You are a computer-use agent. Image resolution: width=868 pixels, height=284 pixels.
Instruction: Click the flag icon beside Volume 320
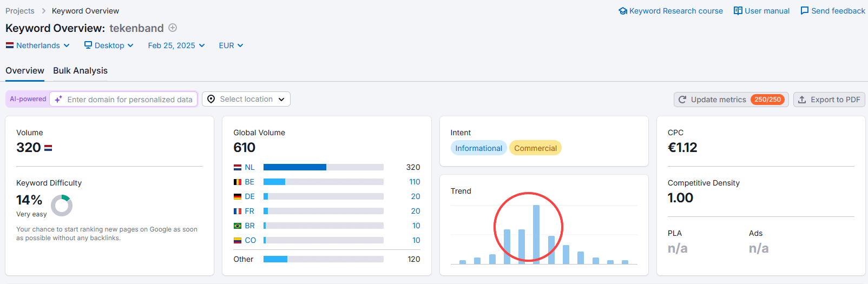click(48, 148)
